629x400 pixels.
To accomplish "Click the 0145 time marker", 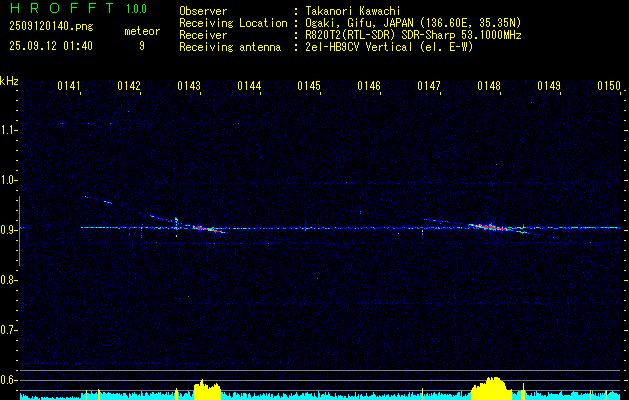I will 308,86.
